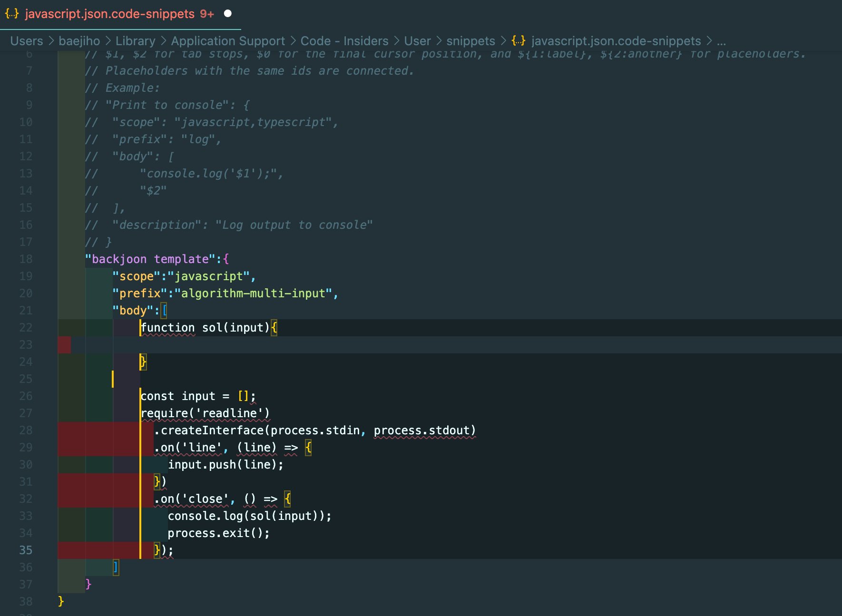Click the JSON braces icon in the tab
The width and height of the screenshot is (842, 616).
click(x=12, y=14)
